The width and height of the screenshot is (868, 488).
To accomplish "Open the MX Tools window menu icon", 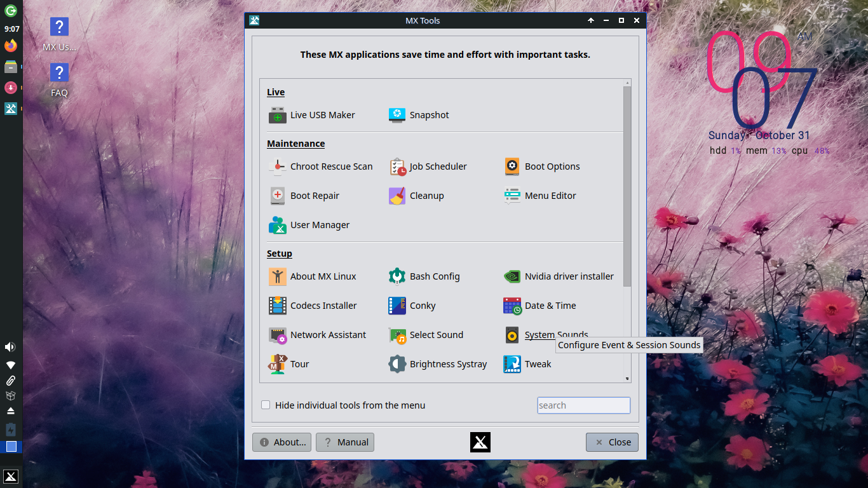I will tap(254, 20).
